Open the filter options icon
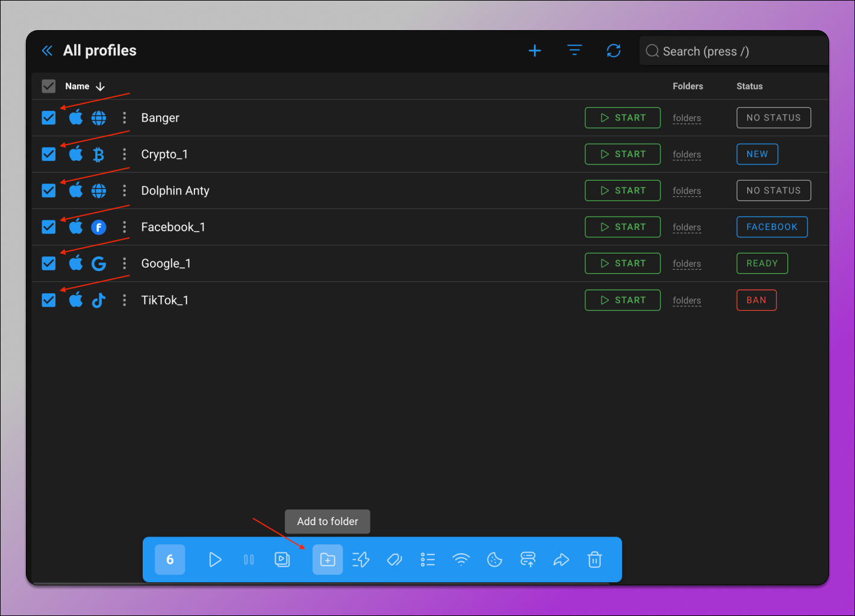855x616 pixels. coord(575,51)
